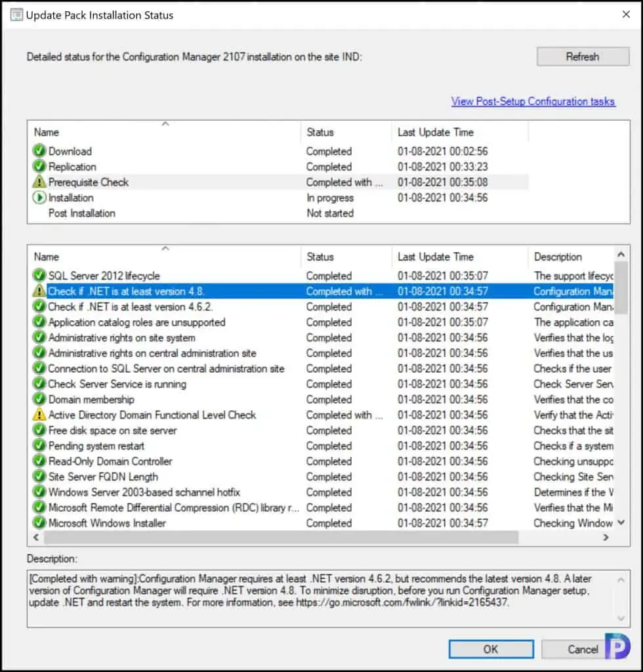Click the description box scroll down arrow
Image resolution: width=643 pixels, height=672 pixels.
click(621, 618)
